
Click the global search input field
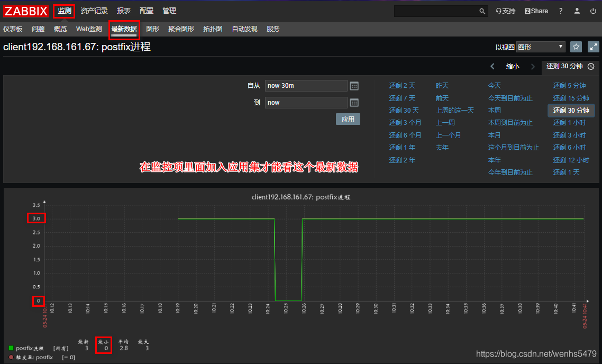point(436,11)
